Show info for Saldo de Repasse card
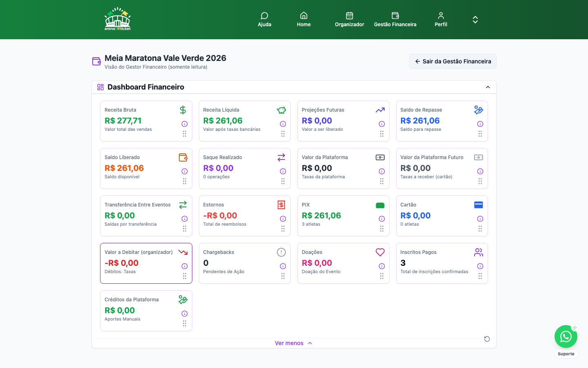Screen dimensions: 588x368 [480, 124]
